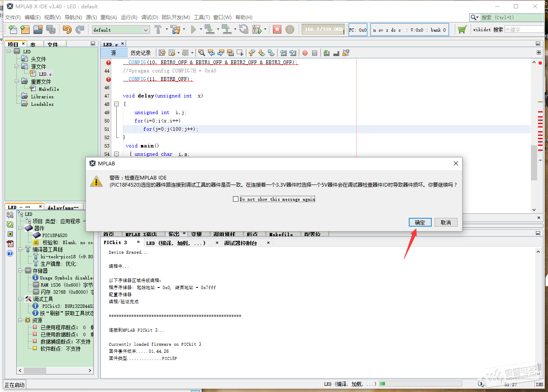Screen dimensions: 548x392
Task: Expand the 重要文件 folder node
Action: (x=17, y=82)
